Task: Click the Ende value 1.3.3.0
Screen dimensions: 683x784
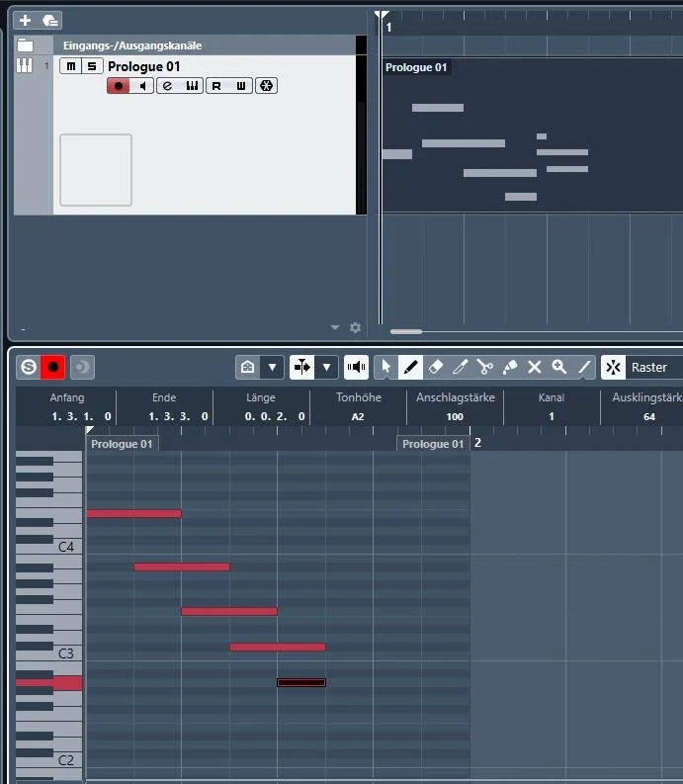Action: click(178, 416)
